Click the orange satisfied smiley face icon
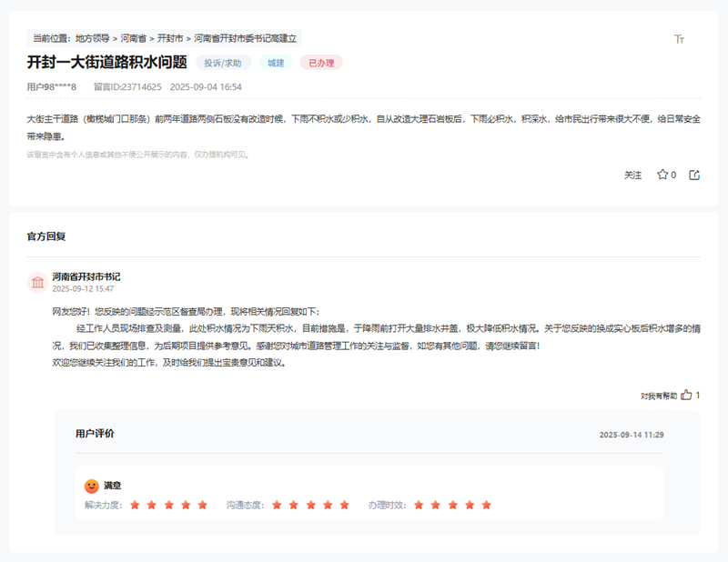The width and height of the screenshot is (728, 562). tap(91, 487)
